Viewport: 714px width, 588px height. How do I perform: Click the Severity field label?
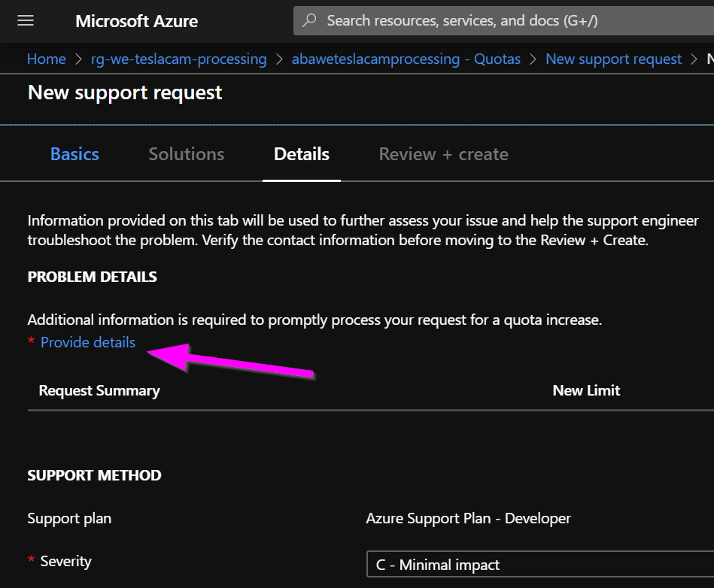tap(65, 561)
